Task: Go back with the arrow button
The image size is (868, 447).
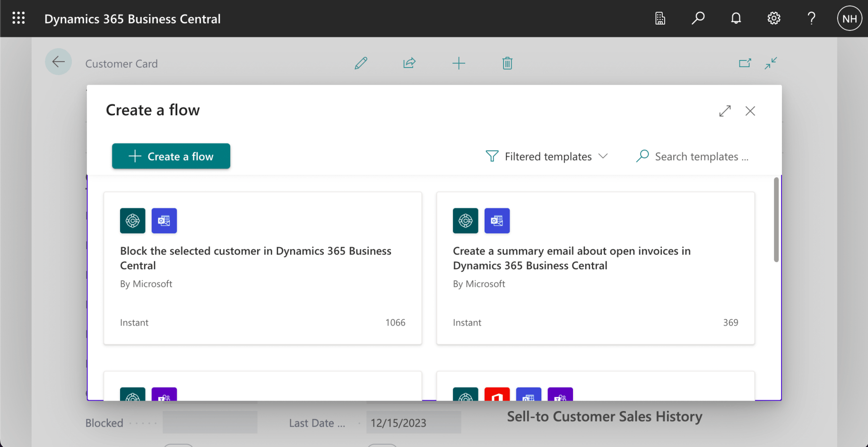Action: point(59,62)
